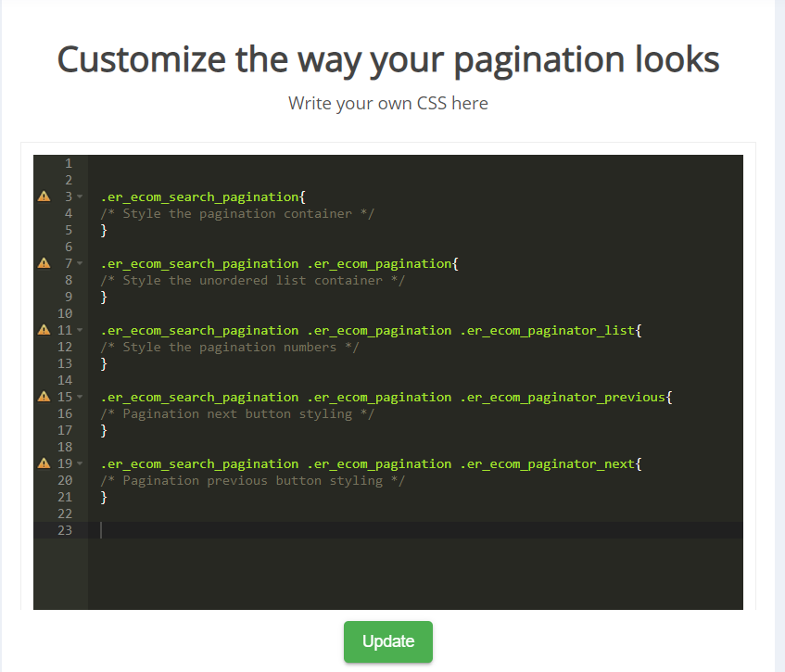The image size is (785, 672).
Task: Fold the paginator_previous rule at line 15
Action: [80, 398]
